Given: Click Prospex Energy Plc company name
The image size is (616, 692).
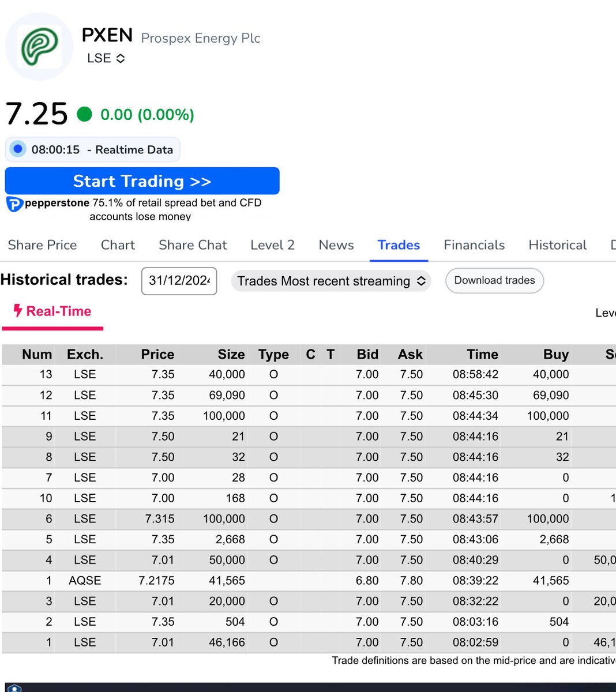Looking at the screenshot, I should coord(201,39).
